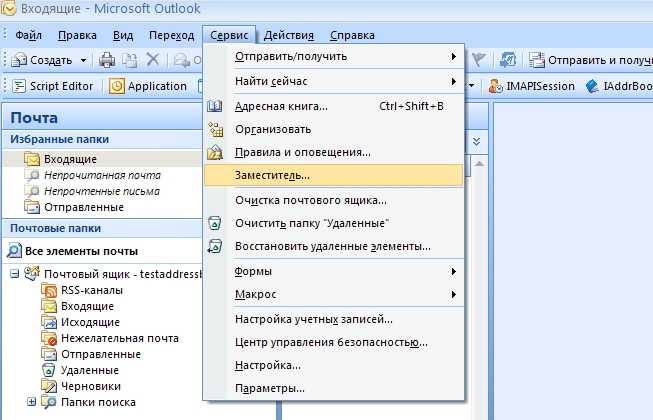Screen dimensions: 653x420
Task: Expand the Формы submenu
Action: (x=334, y=271)
